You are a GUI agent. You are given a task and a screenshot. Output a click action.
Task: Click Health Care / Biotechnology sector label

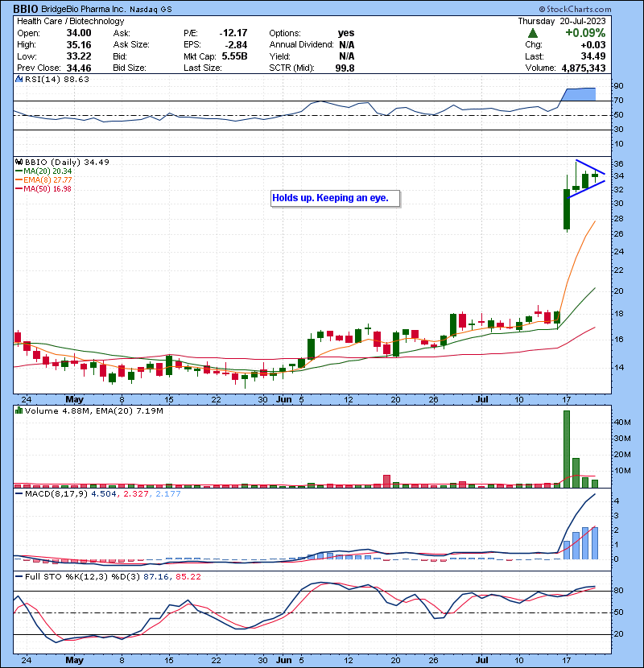[71, 21]
